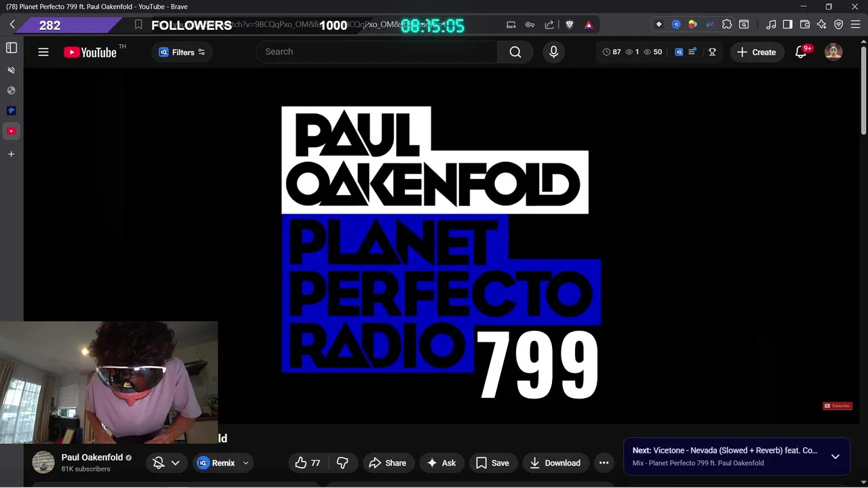Open the vidIQ list icon with blue dot

[x=692, y=52]
